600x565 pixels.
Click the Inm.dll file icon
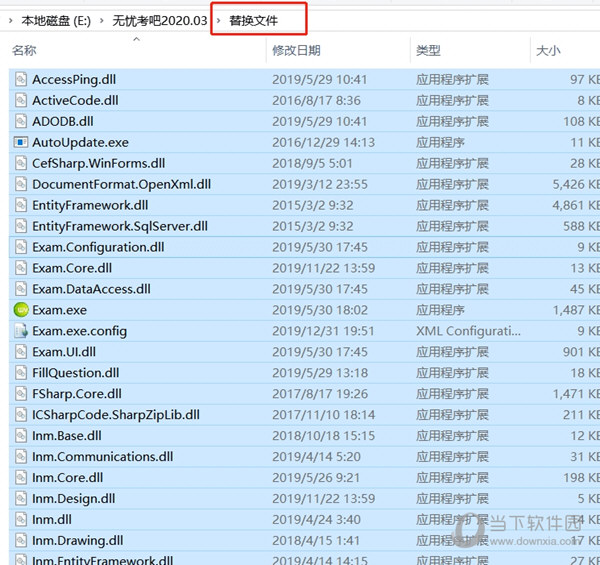pos(21,519)
